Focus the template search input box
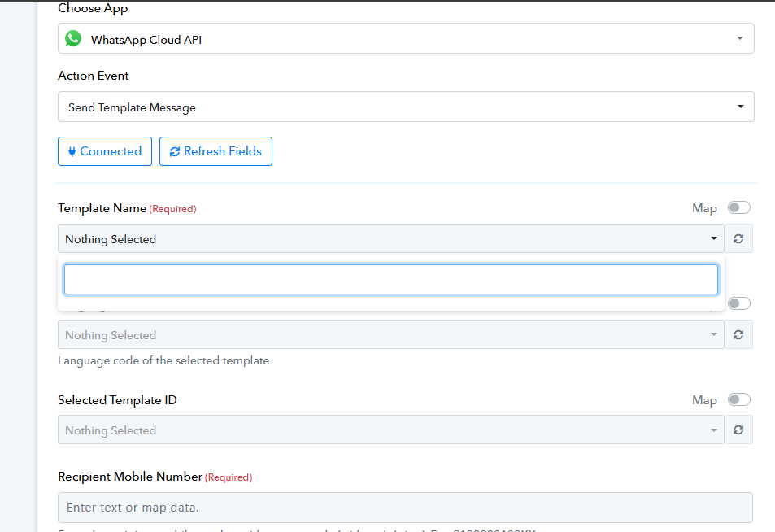Screen dimensions: 775x532 pyautogui.click(x=391, y=279)
